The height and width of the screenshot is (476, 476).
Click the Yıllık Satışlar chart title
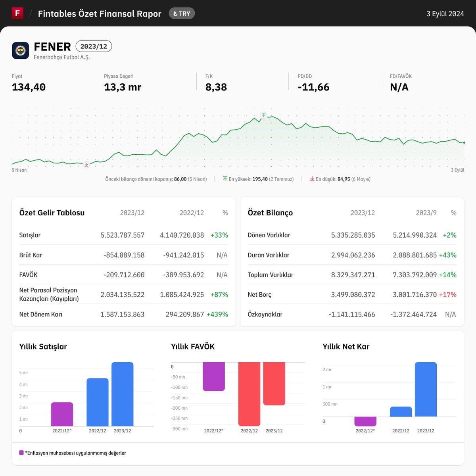(43, 346)
